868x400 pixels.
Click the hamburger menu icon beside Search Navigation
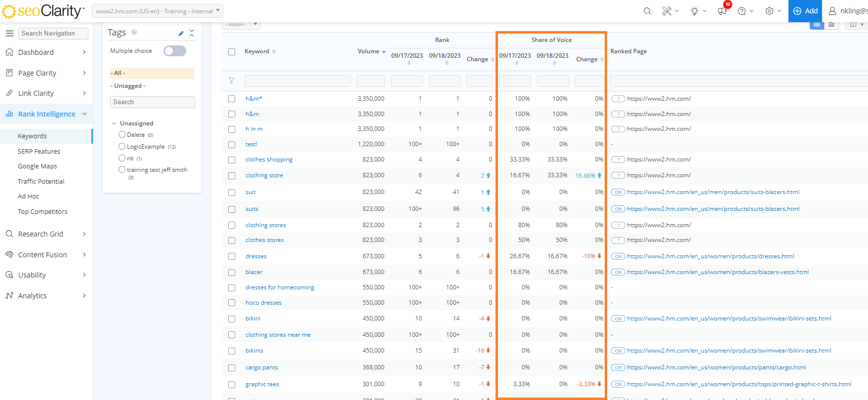tap(9, 33)
